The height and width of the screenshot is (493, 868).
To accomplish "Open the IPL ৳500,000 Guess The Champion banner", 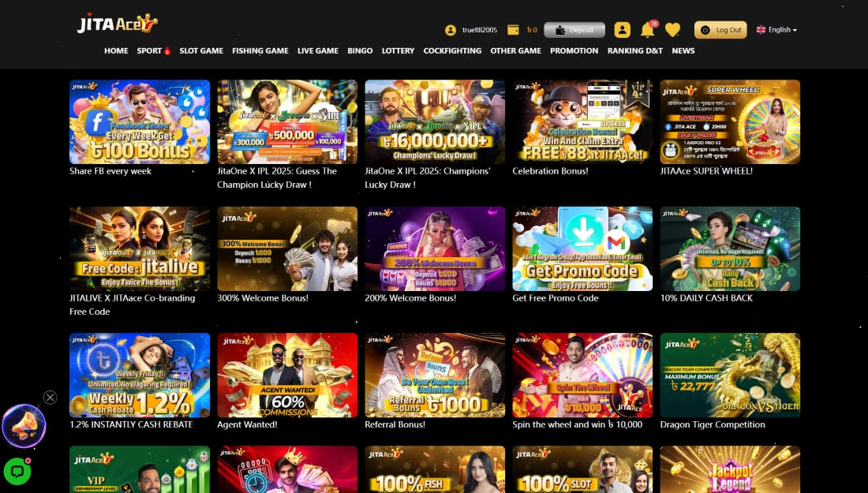I will [287, 121].
